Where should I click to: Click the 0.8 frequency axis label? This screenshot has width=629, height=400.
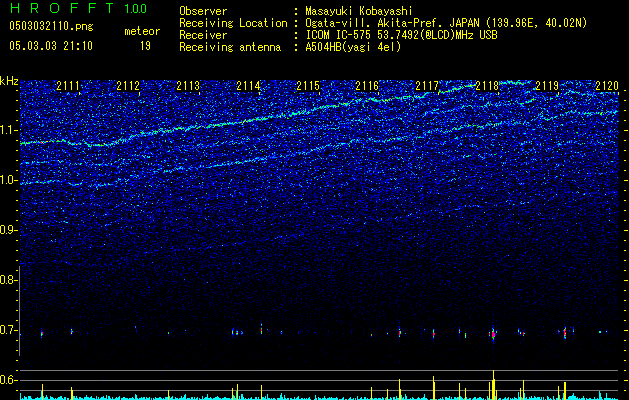pos(8,280)
